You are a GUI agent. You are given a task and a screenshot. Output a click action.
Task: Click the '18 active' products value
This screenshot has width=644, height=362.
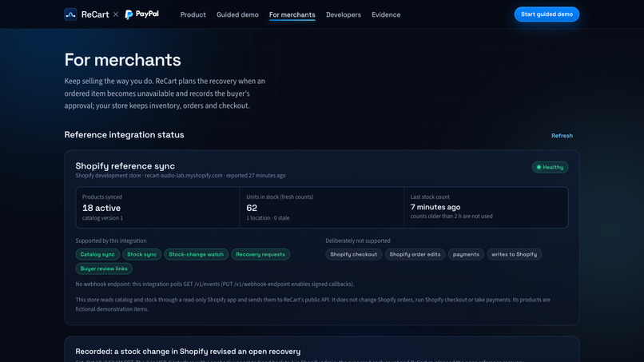[101, 208]
